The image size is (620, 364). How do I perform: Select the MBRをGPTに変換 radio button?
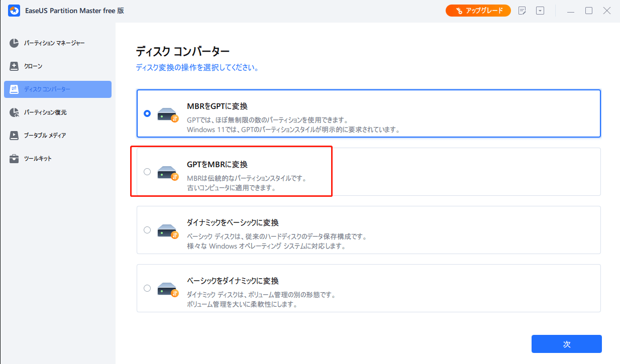[x=147, y=113]
